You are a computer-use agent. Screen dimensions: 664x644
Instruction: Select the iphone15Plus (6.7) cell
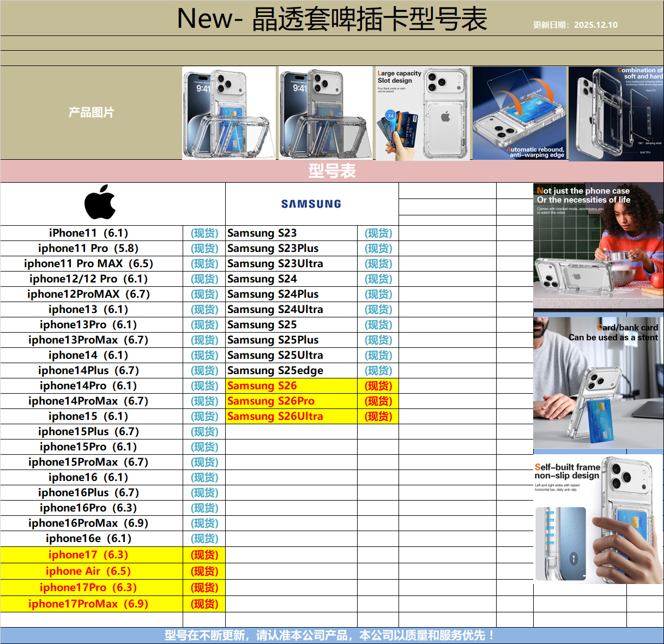point(92,431)
